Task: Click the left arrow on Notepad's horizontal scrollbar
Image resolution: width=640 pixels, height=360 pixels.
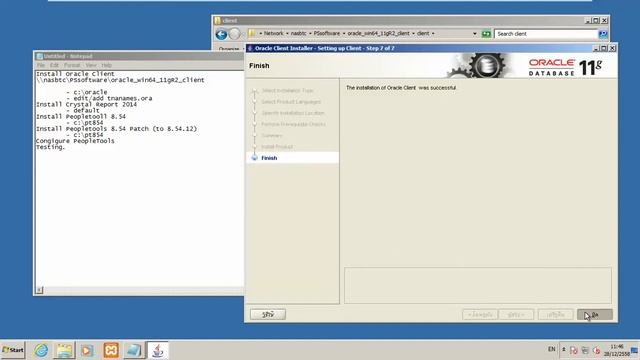Action: pos(39,290)
